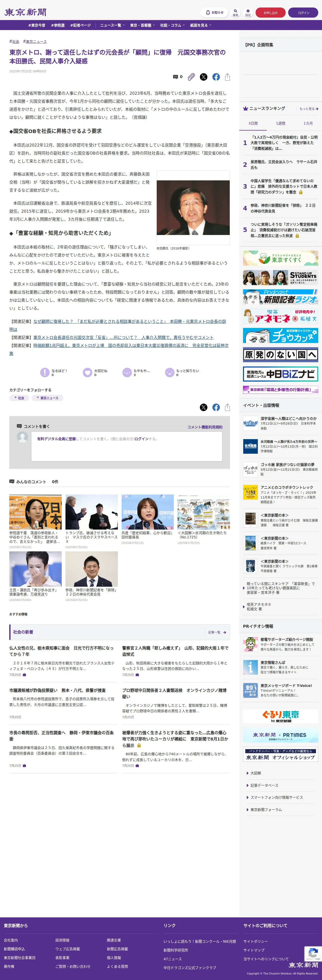Select the 1カ月 ranking tab
322x980 pixels.
pos(308,123)
